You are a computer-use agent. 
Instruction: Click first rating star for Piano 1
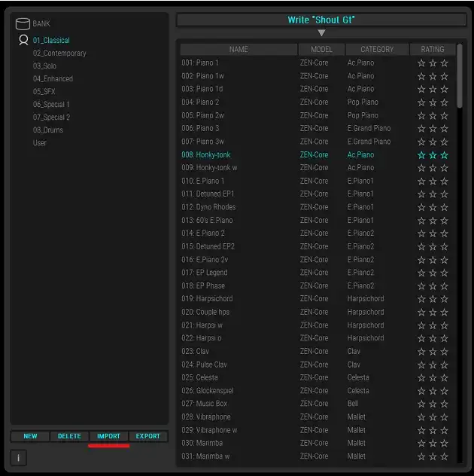pos(421,63)
